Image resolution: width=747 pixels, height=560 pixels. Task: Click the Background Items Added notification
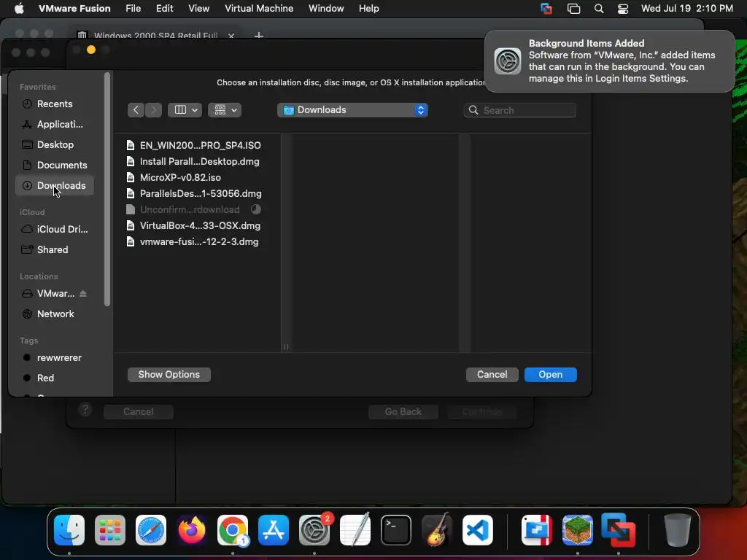pyautogui.click(x=609, y=61)
